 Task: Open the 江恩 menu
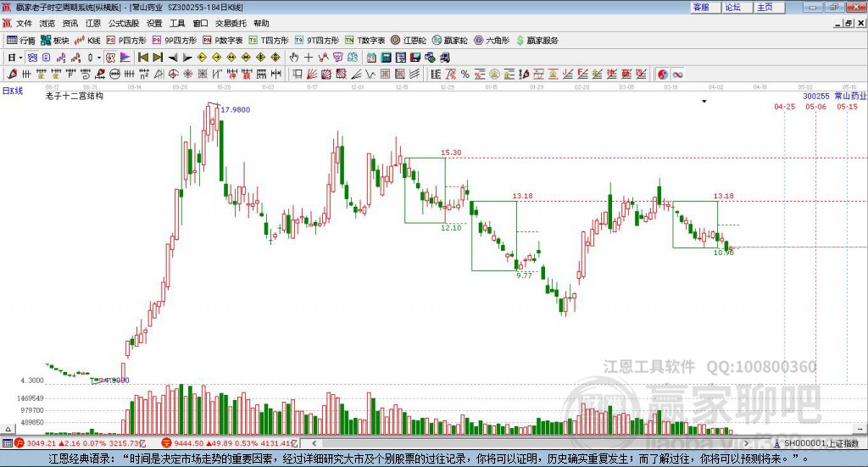[93, 23]
